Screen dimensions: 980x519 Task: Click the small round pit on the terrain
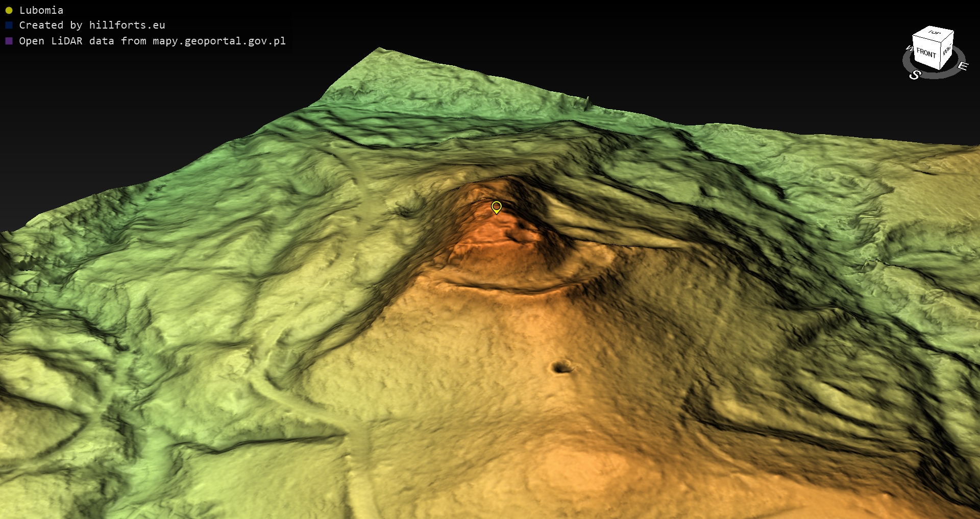561,367
